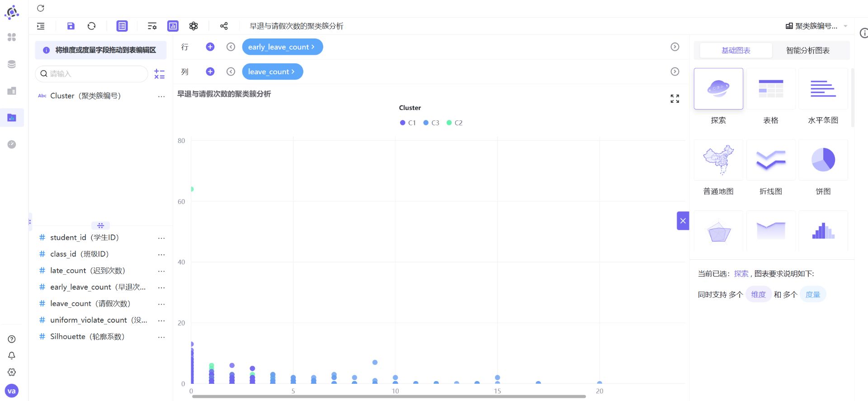
Task: Select the 饼图 chart type
Action: pyautogui.click(x=823, y=160)
